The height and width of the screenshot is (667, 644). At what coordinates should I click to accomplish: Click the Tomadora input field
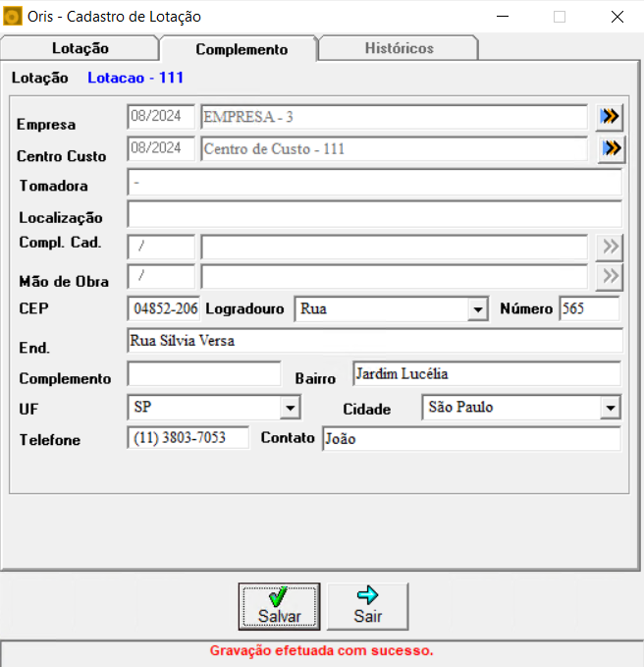[x=374, y=183]
